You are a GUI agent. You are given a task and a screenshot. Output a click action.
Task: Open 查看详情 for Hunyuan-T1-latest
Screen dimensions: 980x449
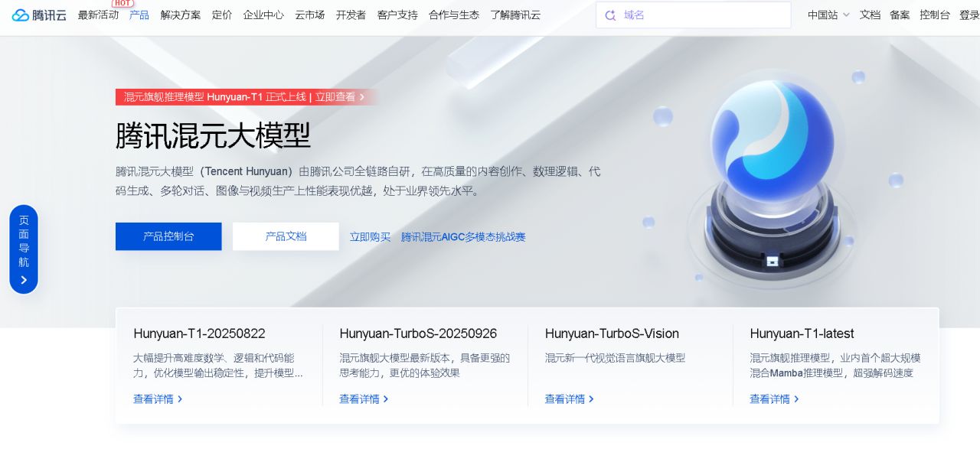click(774, 399)
